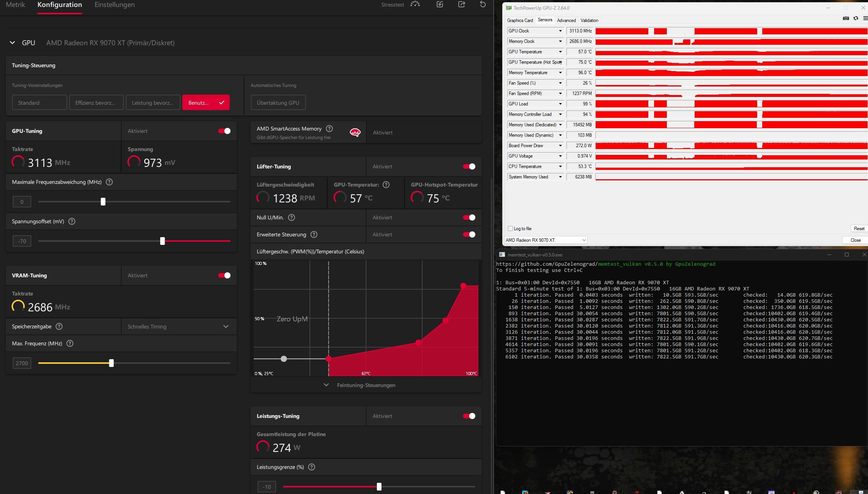The image size is (868, 494).
Task: Switch to GPU-Z Sensors tab
Action: [545, 20]
